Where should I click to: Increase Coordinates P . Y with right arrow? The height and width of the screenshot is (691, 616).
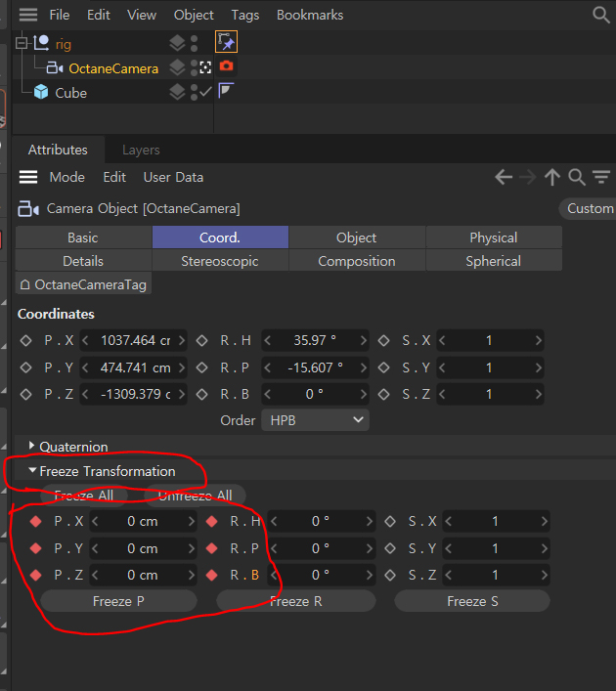181,367
